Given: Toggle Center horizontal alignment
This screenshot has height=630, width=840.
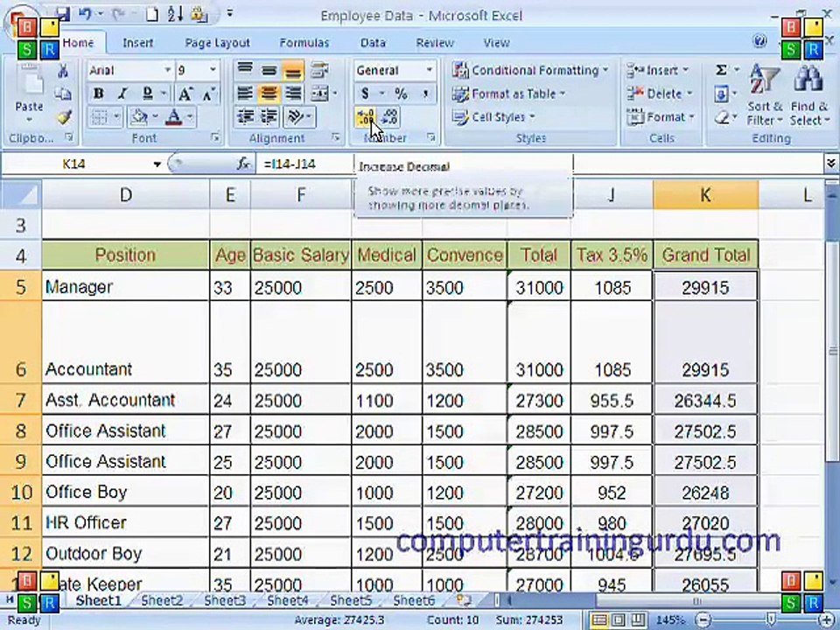Looking at the screenshot, I should click(x=269, y=94).
